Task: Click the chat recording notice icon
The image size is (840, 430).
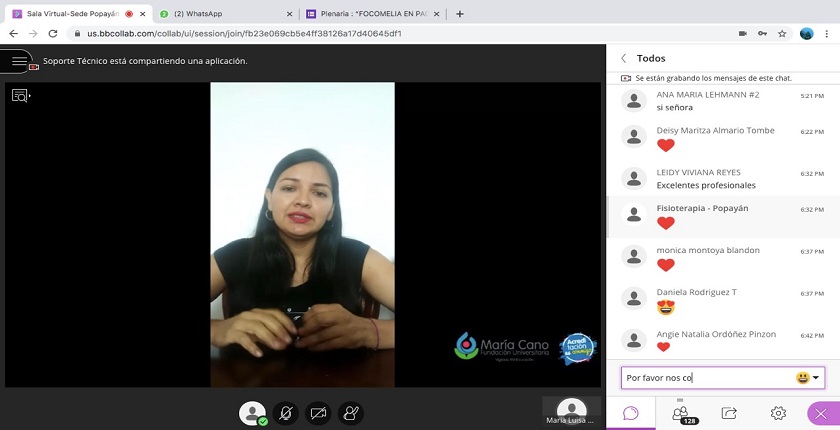Action: (626, 78)
